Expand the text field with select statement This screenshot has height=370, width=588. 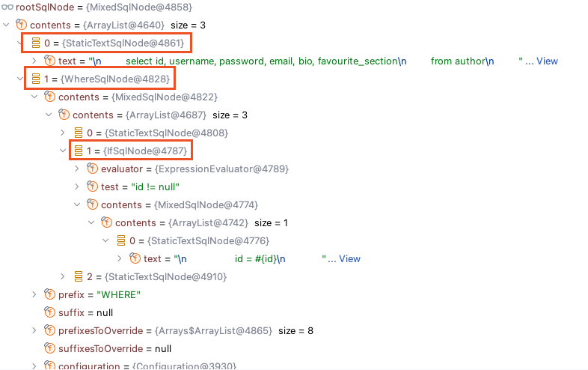point(34,61)
